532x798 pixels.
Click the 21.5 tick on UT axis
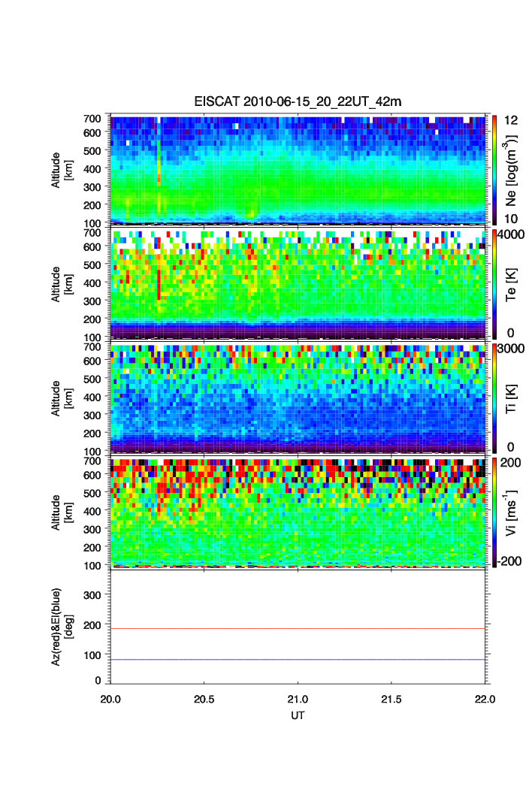click(x=391, y=699)
